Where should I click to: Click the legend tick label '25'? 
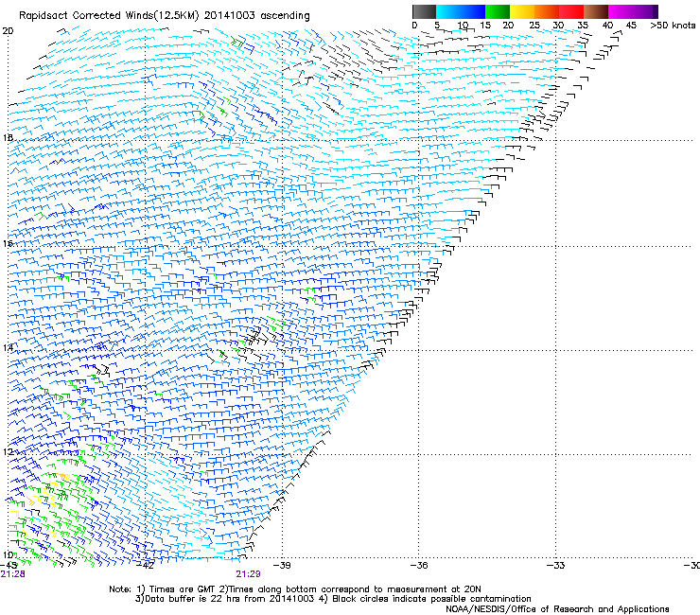534,26
